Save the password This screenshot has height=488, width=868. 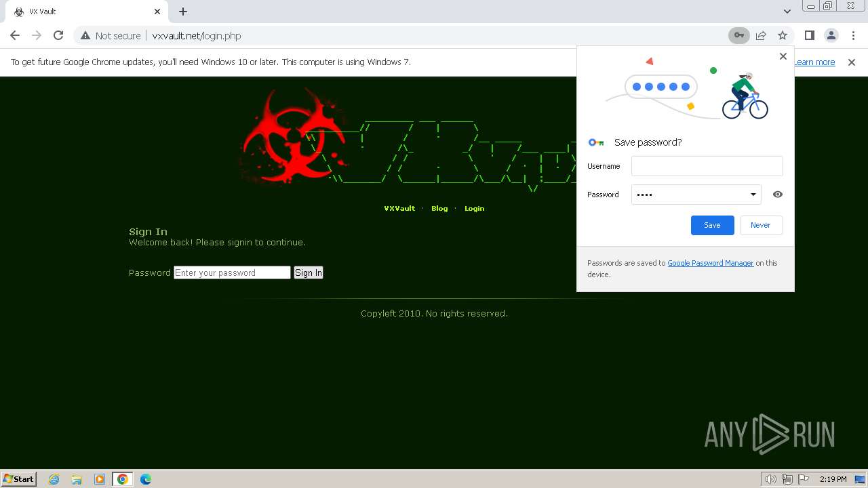coord(712,225)
